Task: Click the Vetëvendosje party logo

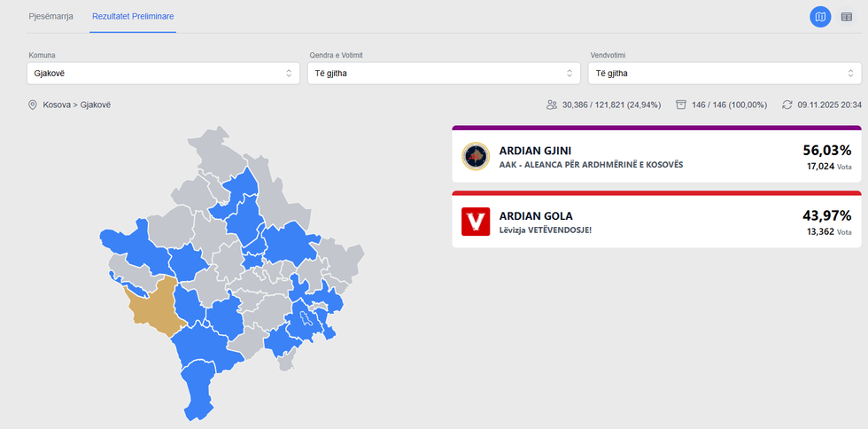Action: tap(476, 222)
